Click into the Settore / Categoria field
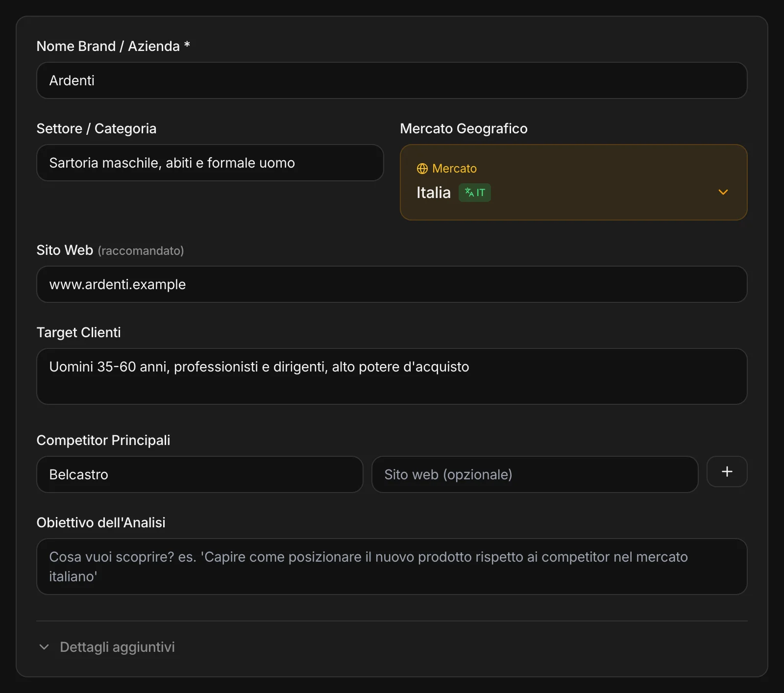784x693 pixels. [x=210, y=163]
